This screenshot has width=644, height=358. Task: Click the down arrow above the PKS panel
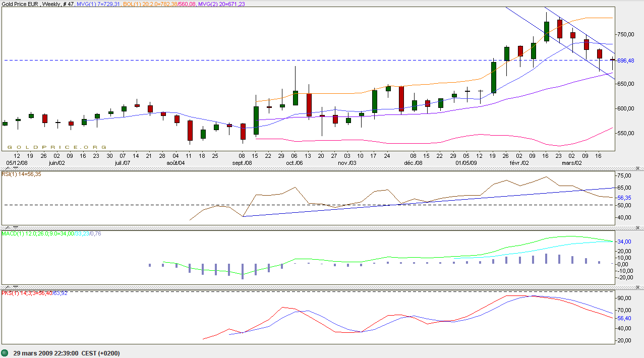pos(16,287)
